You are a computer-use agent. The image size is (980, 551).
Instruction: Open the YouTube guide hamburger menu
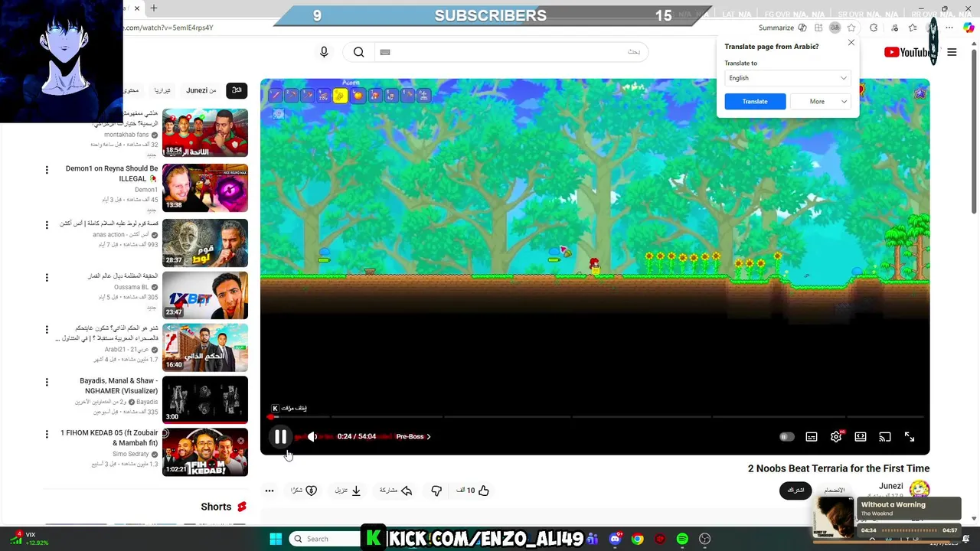pyautogui.click(x=952, y=52)
